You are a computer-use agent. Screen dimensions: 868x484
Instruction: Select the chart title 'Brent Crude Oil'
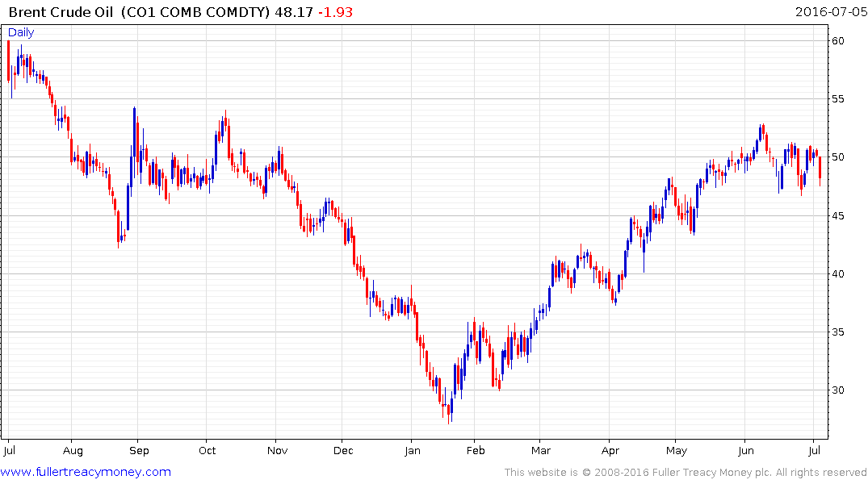(60, 11)
